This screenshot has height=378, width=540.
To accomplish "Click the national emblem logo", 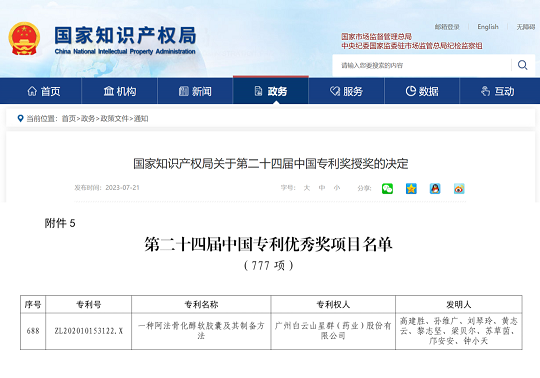I will point(24,39).
